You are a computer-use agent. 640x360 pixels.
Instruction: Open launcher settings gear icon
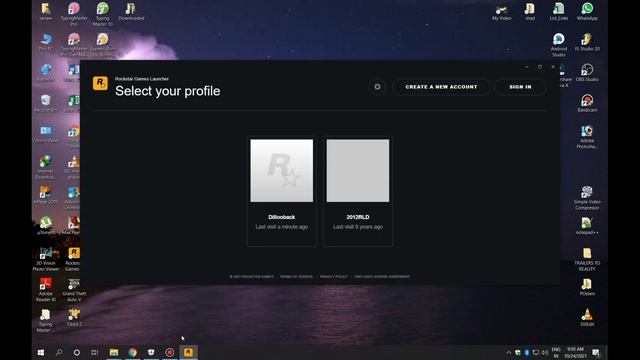(377, 87)
